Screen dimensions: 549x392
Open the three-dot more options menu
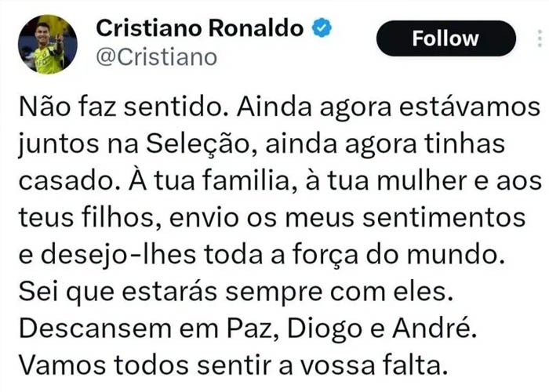point(540,38)
